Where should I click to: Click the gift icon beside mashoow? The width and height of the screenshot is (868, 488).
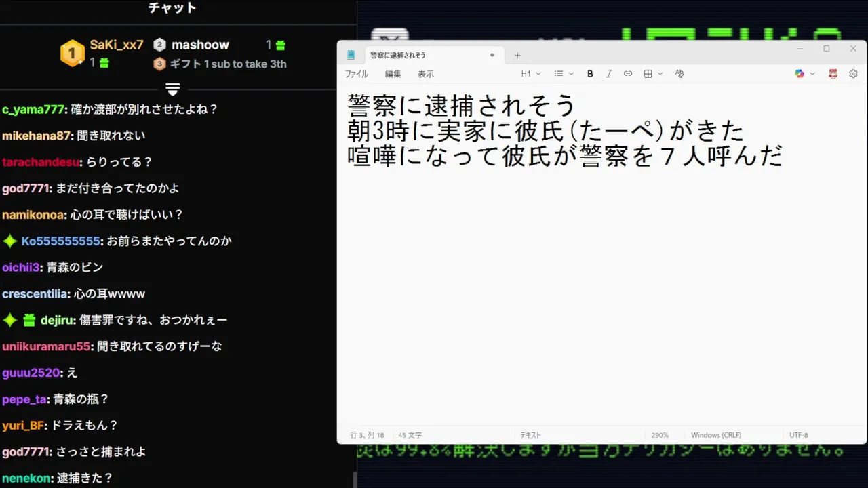click(280, 45)
